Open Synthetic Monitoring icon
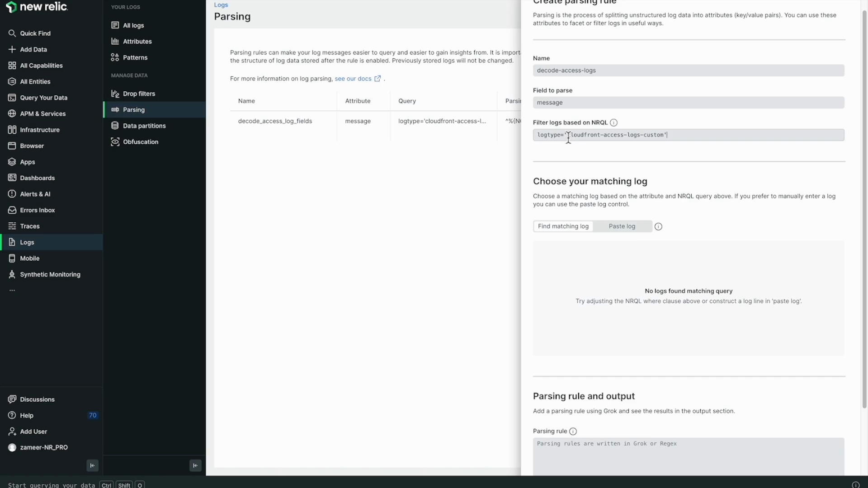 pyautogui.click(x=12, y=274)
